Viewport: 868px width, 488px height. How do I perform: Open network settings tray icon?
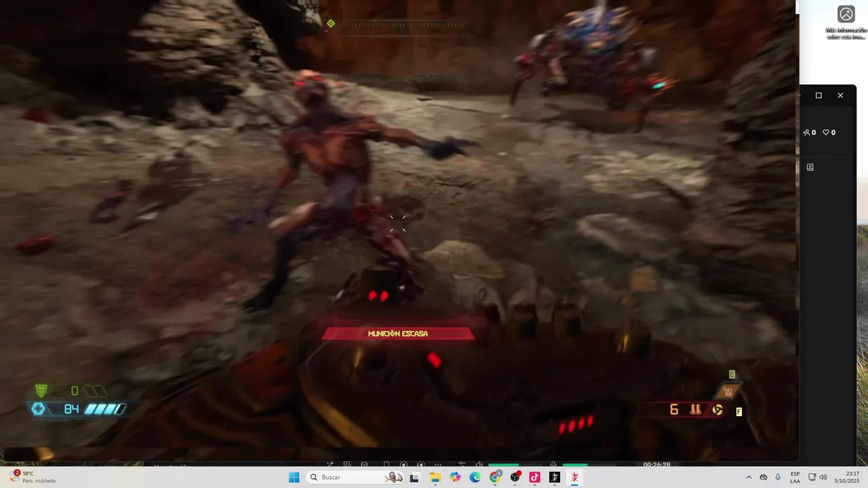(x=812, y=477)
